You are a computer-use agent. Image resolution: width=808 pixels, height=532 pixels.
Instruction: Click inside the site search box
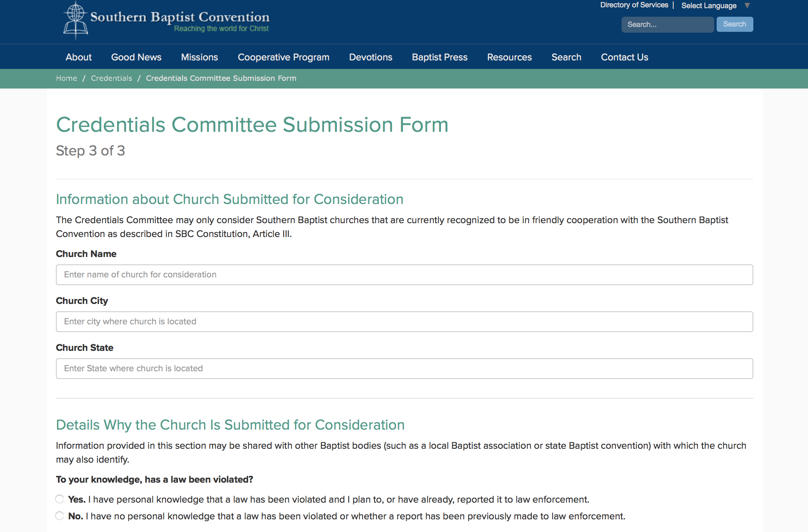click(667, 24)
